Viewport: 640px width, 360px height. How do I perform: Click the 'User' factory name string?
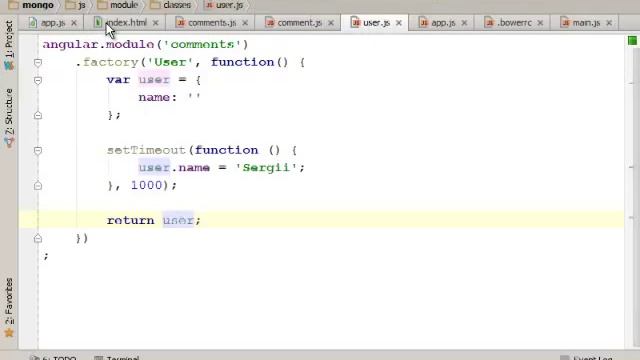click(170, 62)
